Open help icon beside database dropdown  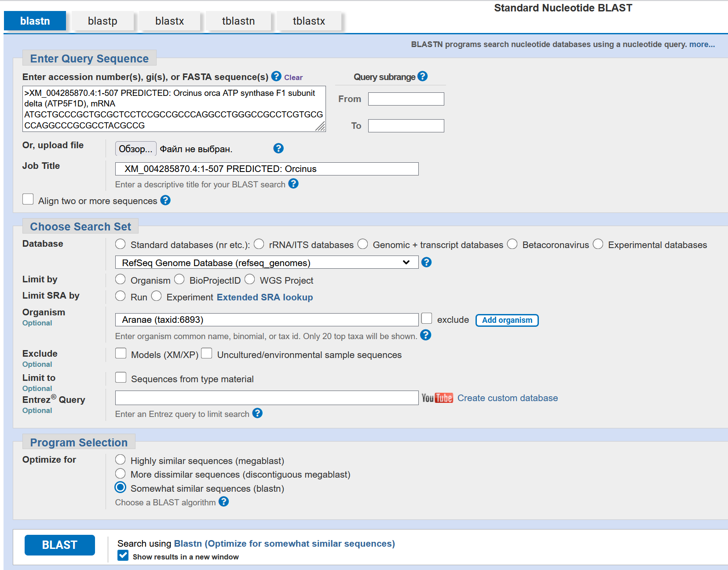pyautogui.click(x=426, y=262)
